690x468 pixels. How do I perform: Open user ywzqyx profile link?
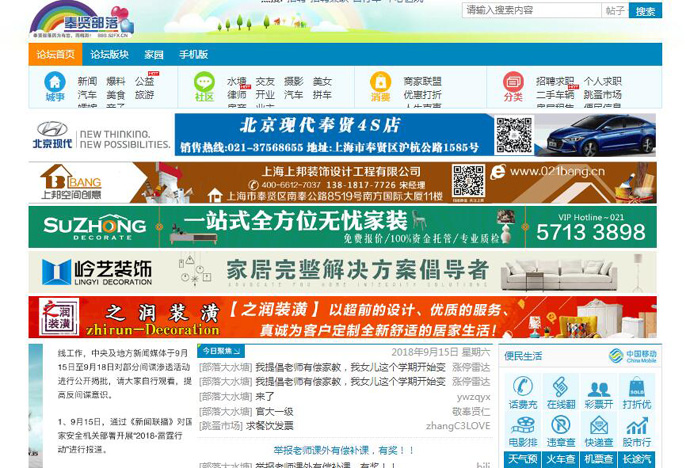point(473,397)
